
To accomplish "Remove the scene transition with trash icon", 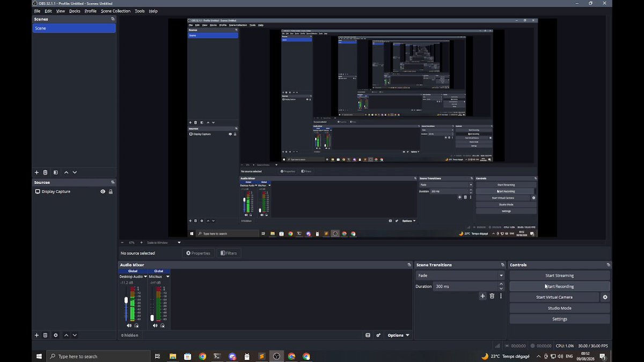I will coord(492,296).
